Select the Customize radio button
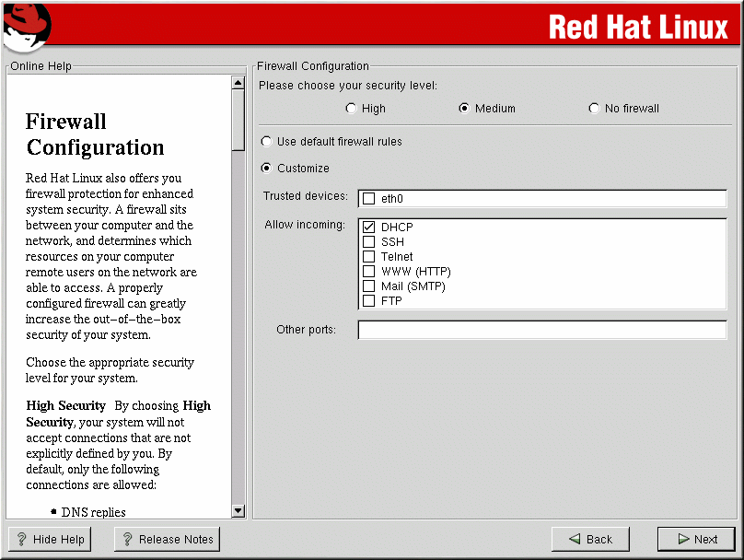Image resolution: width=744 pixels, height=560 pixels. coord(267,169)
